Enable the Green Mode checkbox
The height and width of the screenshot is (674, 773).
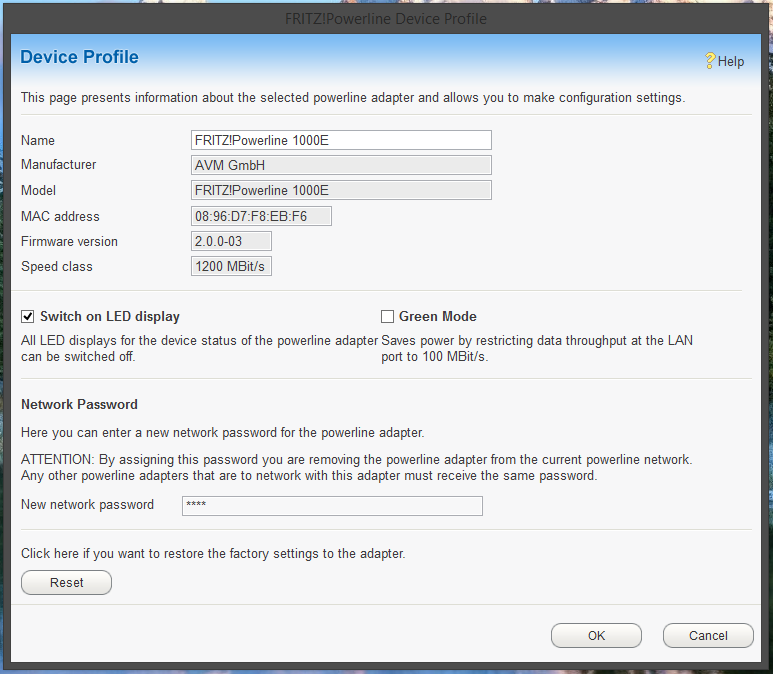[x=388, y=317]
